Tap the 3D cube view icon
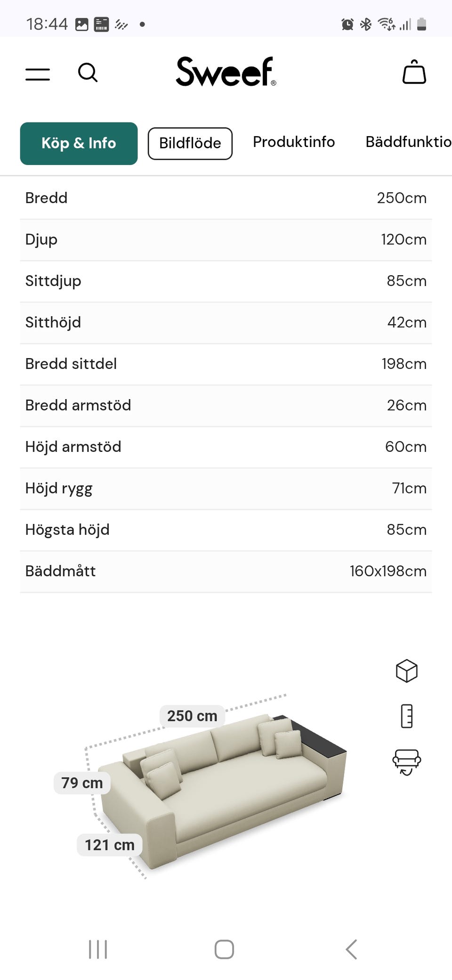 coord(406,670)
